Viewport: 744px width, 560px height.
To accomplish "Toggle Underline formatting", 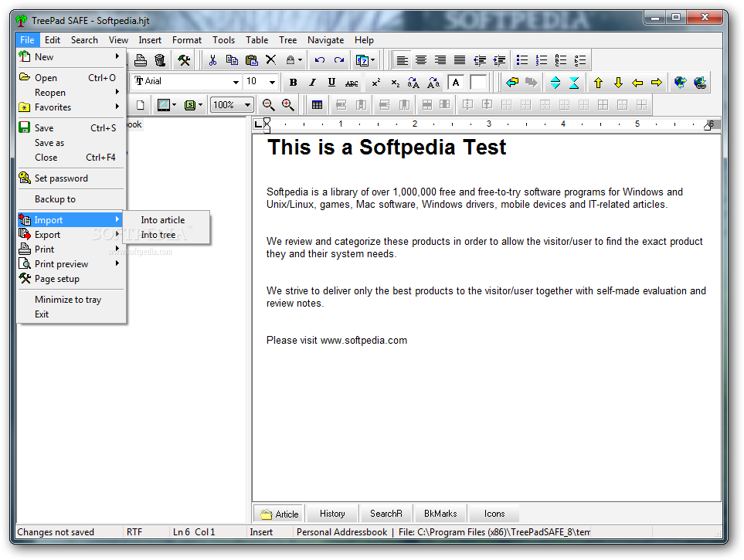I will [331, 83].
